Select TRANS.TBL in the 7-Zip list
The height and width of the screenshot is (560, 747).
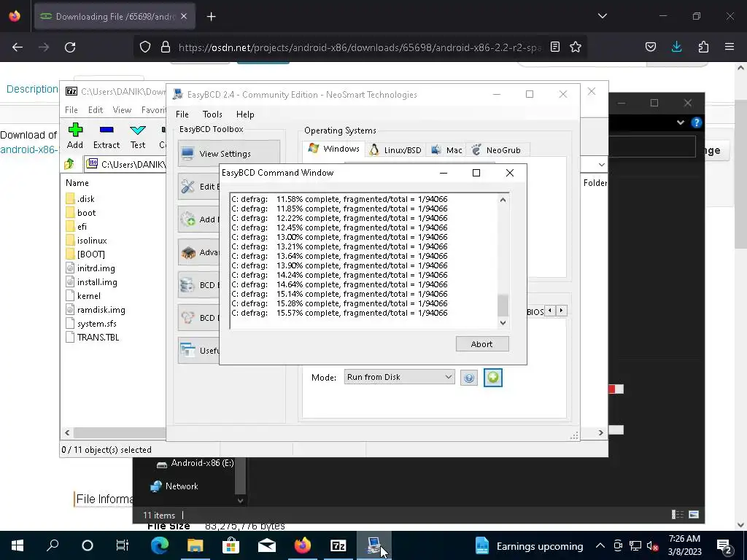pos(93,337)
